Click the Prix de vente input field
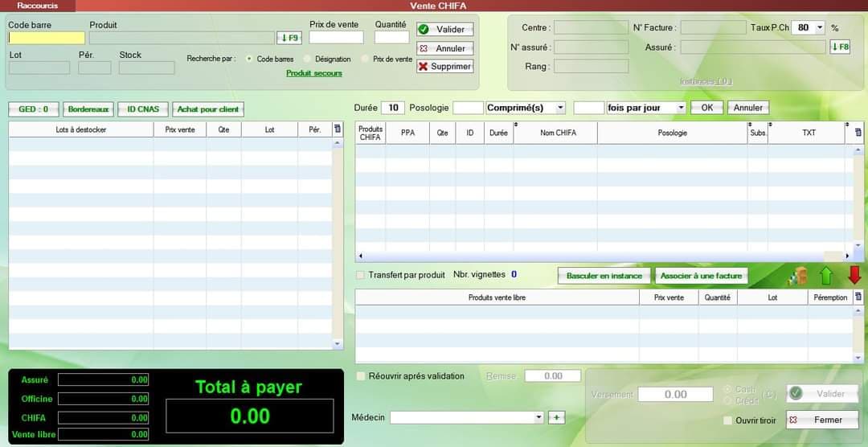Image resolution: width=868 pixels, height=447 pixels. (336, 37)
